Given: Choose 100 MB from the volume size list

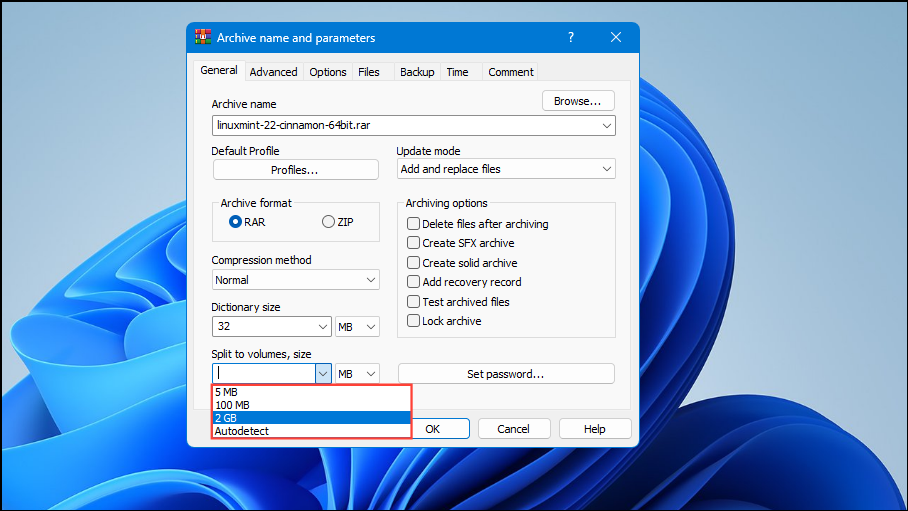Looking at the screenshot, I should [x=312, y=405].
